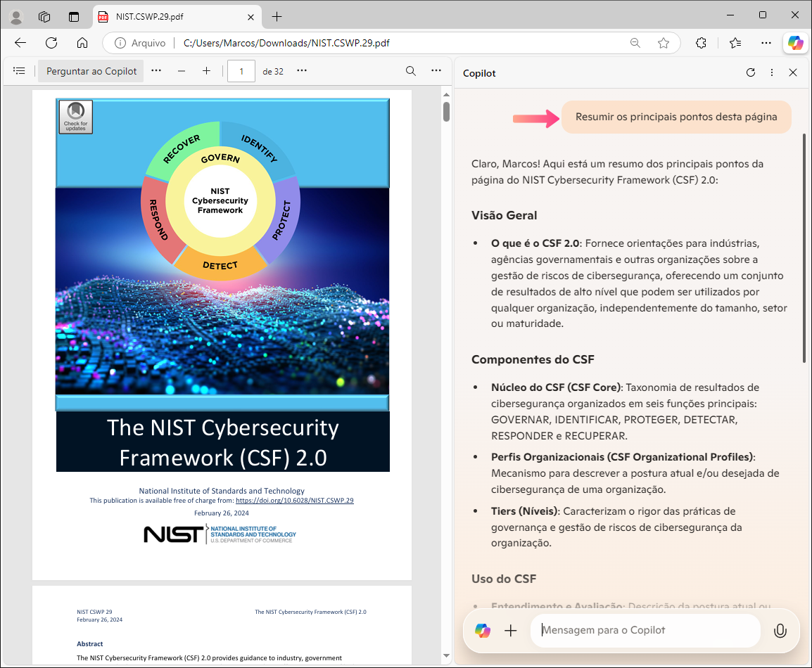Open the favorites list

(735, 43)
